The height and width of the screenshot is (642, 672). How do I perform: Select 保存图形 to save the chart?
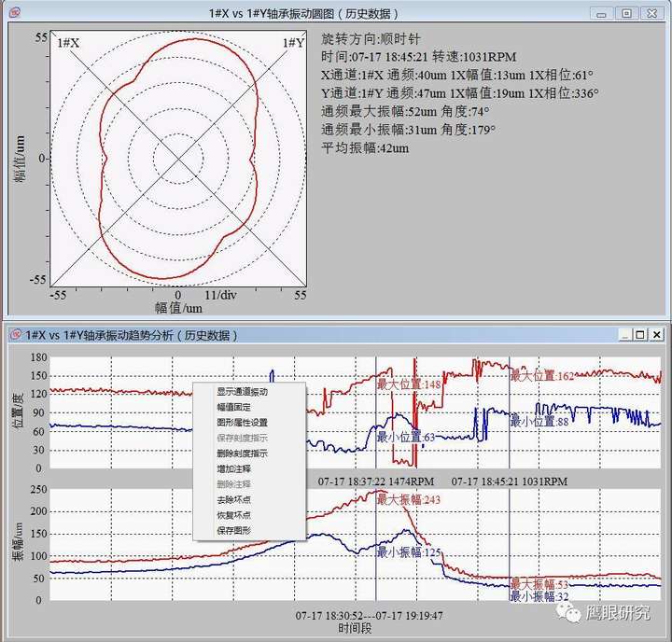pyautogui.click(x=233, y=530)
